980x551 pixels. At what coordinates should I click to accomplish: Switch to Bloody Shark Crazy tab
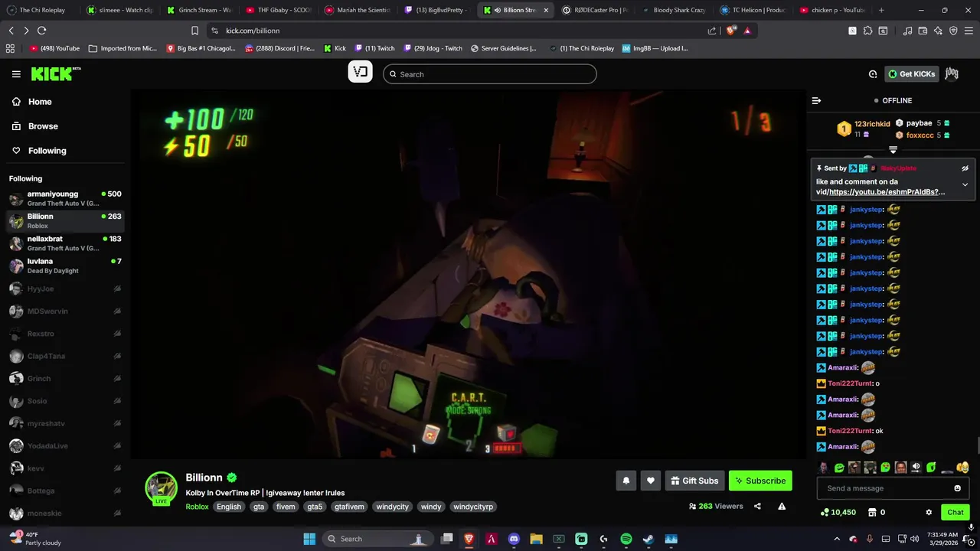coord(674,10)
